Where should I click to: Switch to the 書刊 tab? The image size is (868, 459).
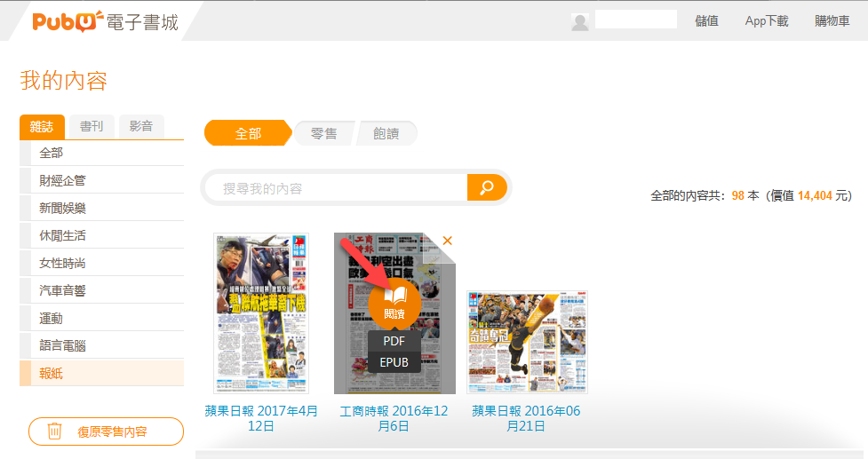pos(92,127)
